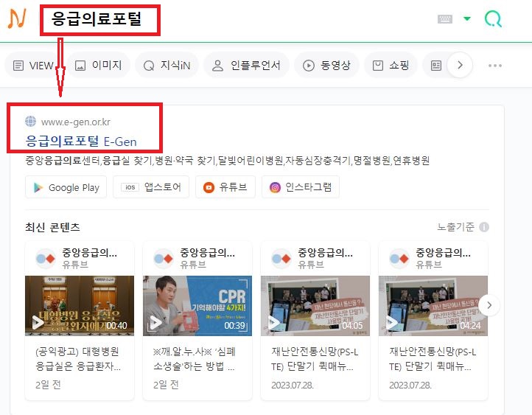Open title ※깨.알.누.사※ '심폐소생술'하는 방법
Viewport: 532px width, 415px height.
(194, 359)
